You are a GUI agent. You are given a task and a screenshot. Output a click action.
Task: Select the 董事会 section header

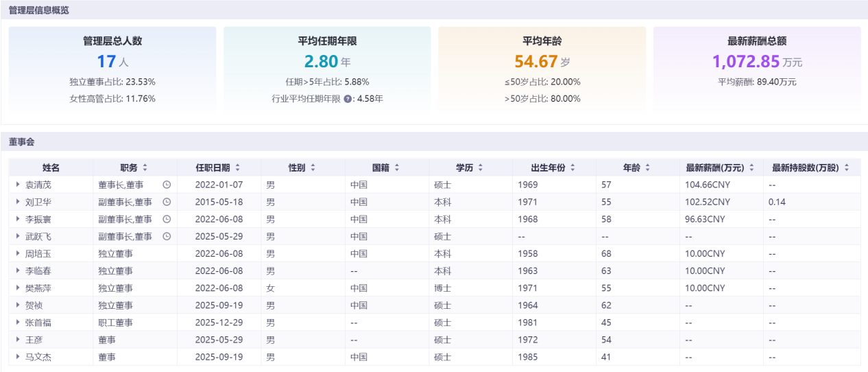point(22,141)
